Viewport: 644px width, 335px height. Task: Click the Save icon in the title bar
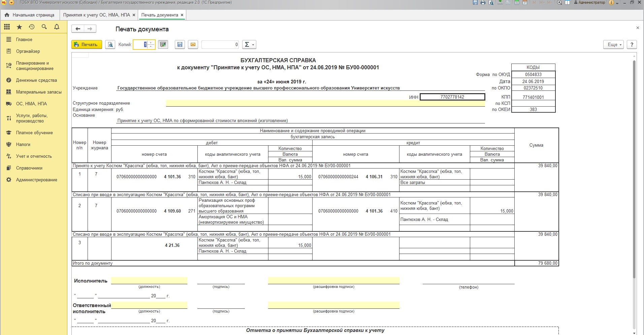click(x=475, y=3)
